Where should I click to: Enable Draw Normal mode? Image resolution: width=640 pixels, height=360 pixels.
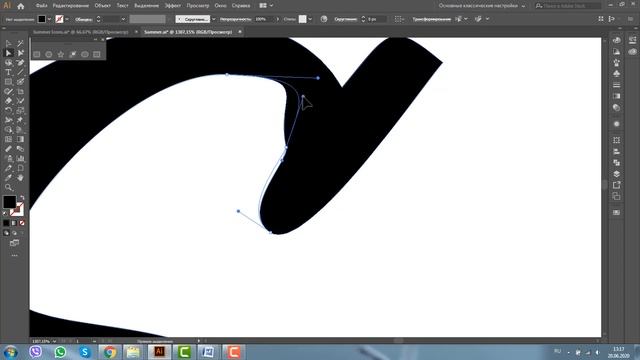(6, 233)
